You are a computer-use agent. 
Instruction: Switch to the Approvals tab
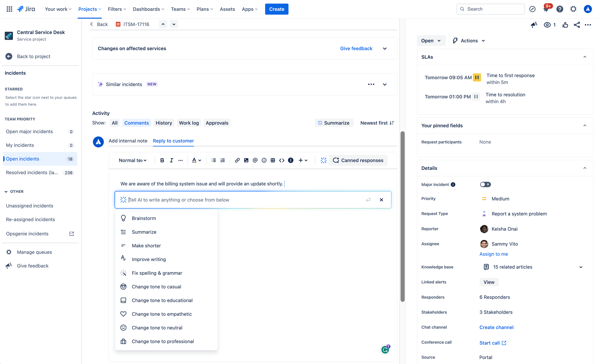(217, 123)
